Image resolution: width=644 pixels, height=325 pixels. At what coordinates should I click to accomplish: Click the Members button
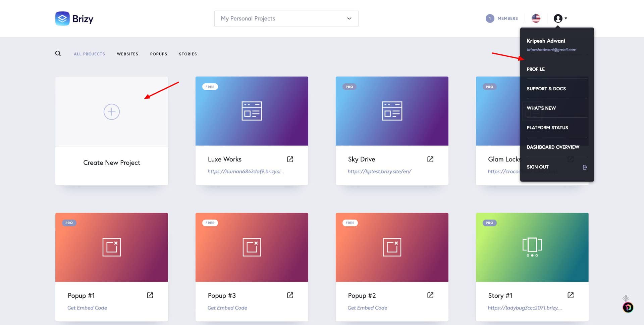coord(502,18)
